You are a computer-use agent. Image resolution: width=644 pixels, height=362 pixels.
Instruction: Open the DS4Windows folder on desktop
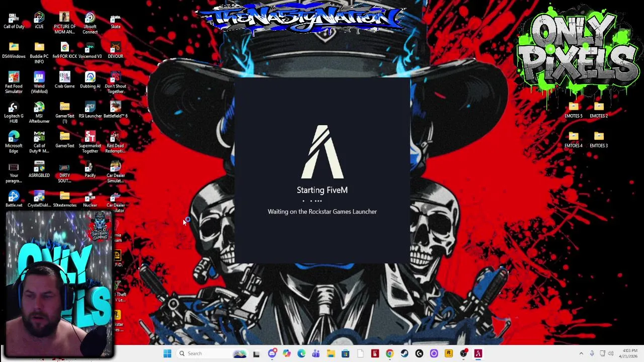(x=14, y=50)
